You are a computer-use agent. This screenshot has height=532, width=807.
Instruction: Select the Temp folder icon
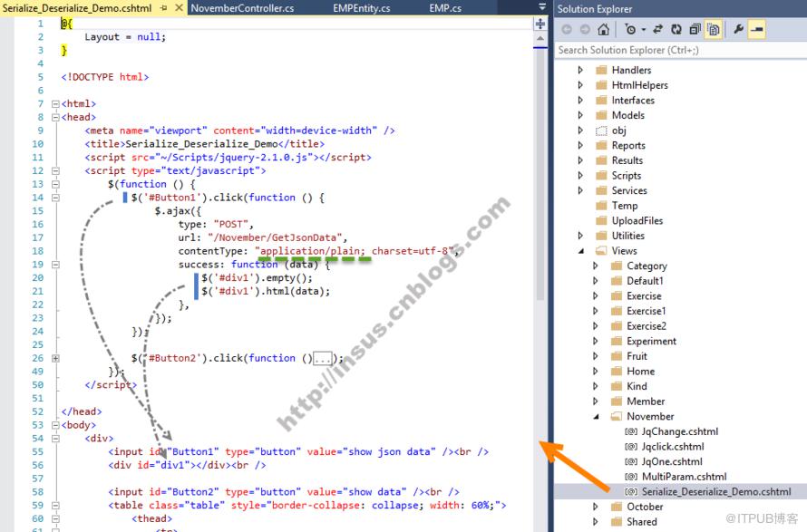[x=601, y=206]
